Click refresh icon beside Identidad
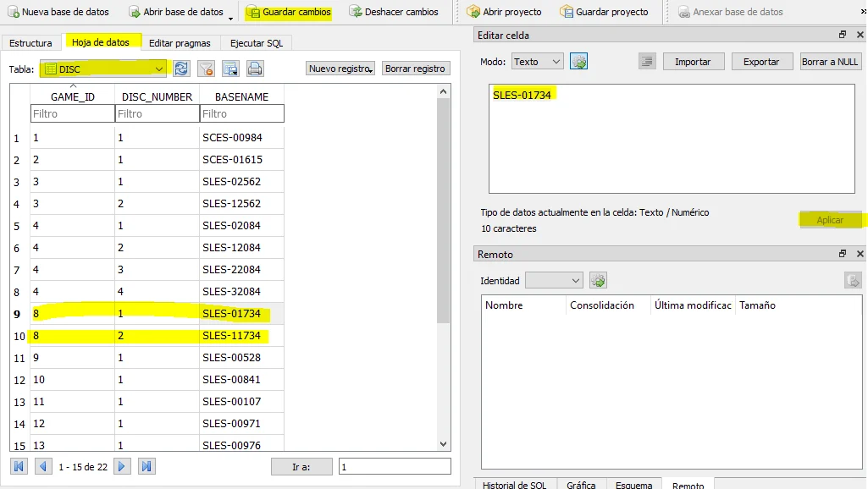 tap(598, 281)
